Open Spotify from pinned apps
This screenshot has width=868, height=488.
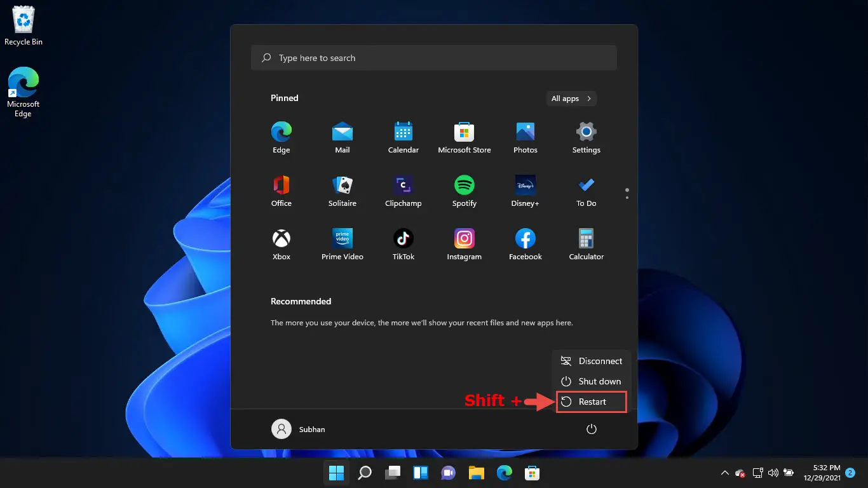click(464, 191)
